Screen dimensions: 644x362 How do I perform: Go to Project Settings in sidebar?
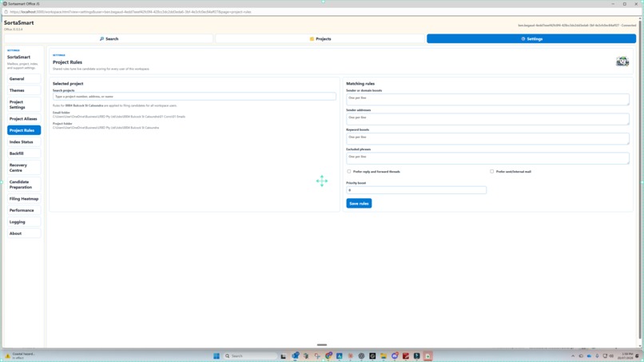pos(24,105)
